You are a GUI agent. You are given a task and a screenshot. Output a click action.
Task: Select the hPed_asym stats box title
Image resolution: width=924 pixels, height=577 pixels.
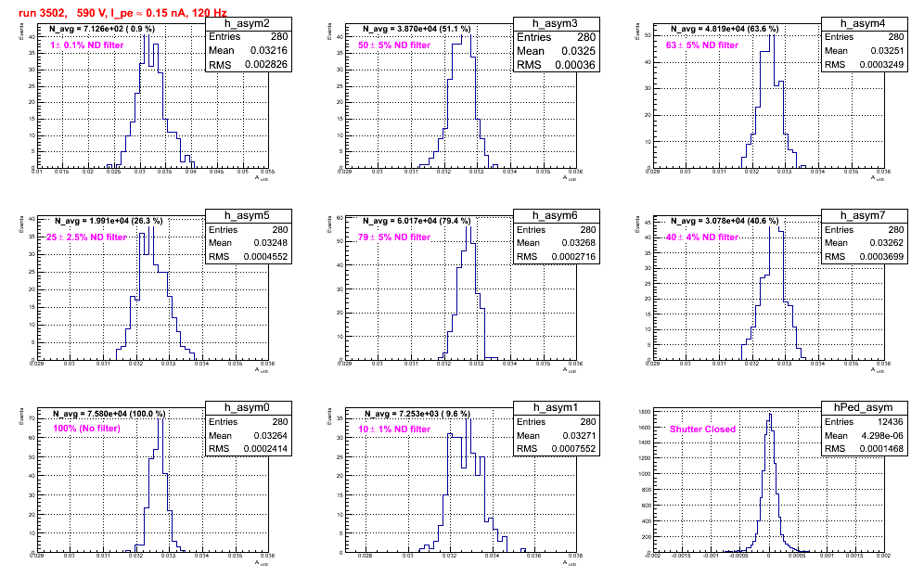[863, 408]
